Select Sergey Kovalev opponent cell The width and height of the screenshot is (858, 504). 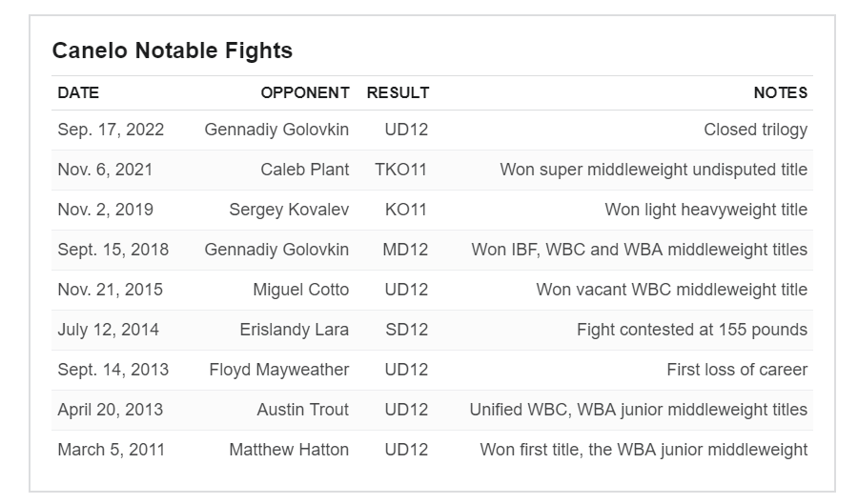pos(289,210)
